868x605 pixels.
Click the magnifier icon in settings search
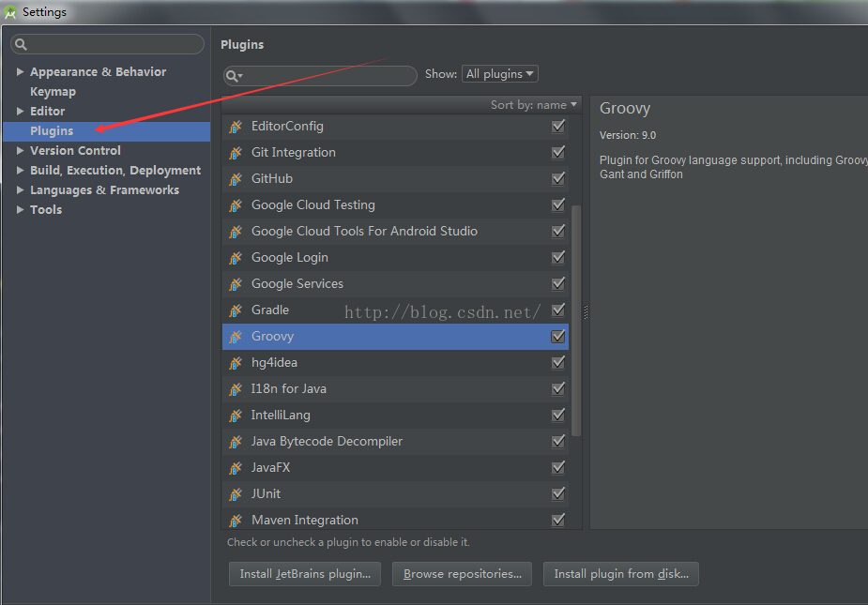click(x=21, y=44)
